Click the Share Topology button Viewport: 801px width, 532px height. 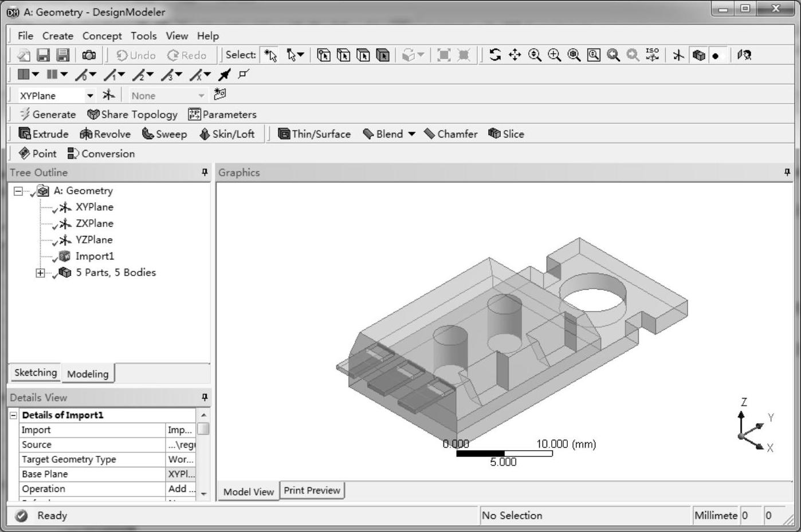pos(132,115)
